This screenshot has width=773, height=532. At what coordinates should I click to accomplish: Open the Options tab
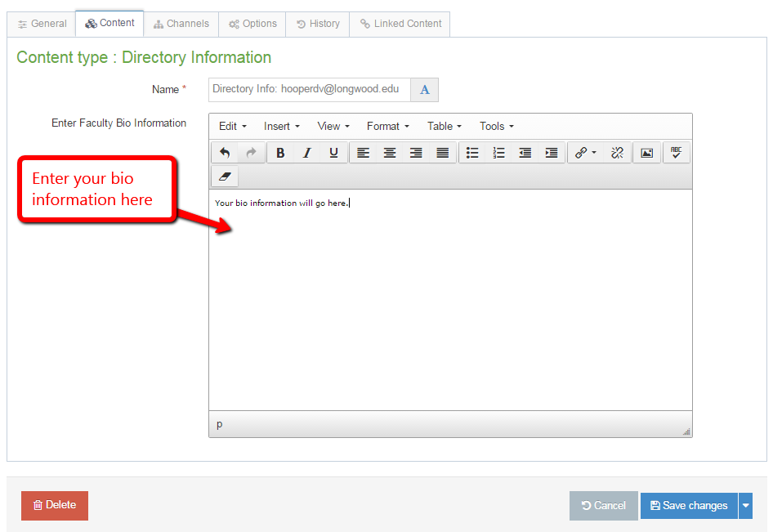pyautogui.click(x=252, y=25)
